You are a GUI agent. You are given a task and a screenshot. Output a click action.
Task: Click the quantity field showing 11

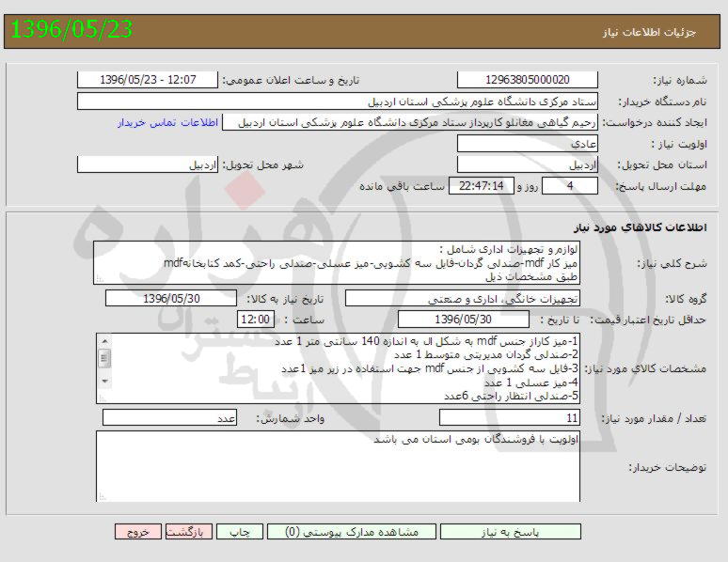tap(510, 417)
